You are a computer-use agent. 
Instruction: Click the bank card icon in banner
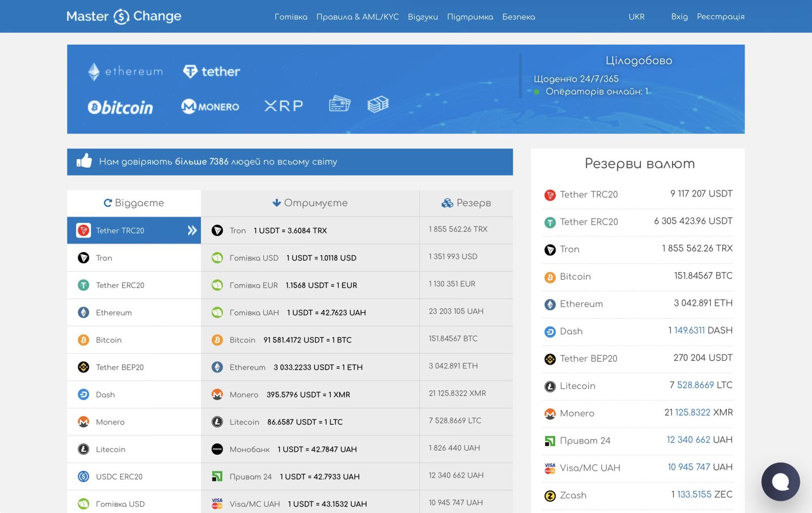[339, 104]
